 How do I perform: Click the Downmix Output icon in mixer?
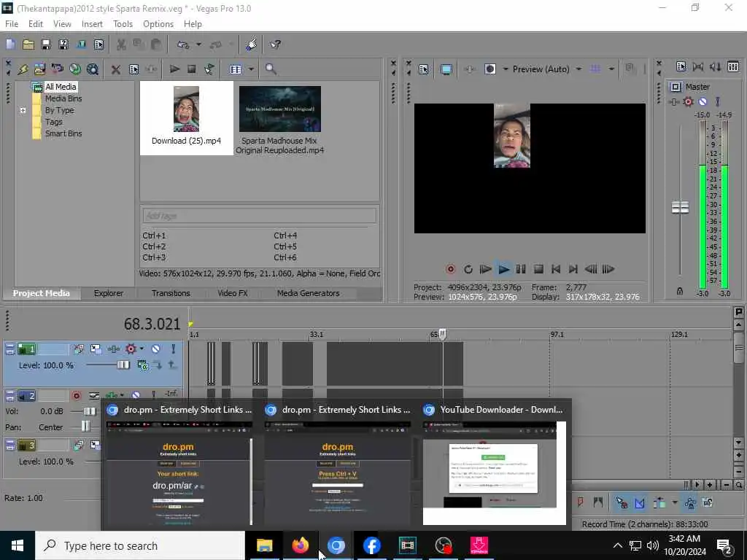[698, 67]
